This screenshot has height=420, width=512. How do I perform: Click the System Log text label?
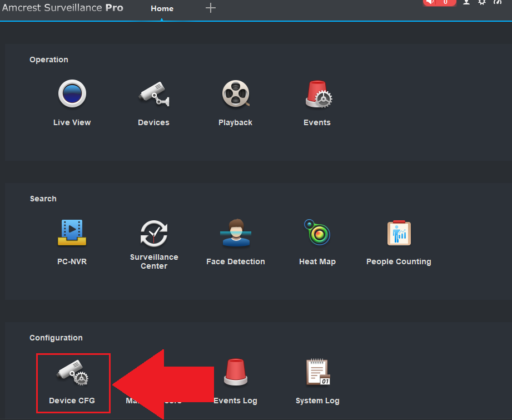[x=317, y=401]
